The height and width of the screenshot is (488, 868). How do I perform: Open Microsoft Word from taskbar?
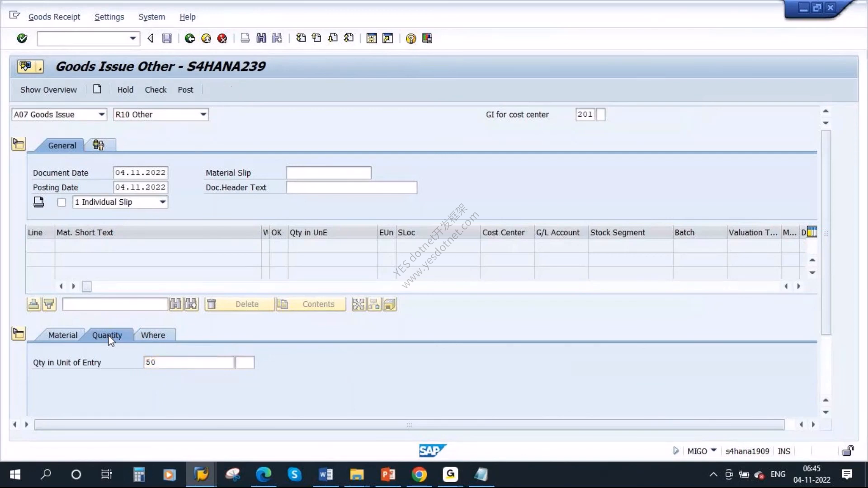pos(325,474)
